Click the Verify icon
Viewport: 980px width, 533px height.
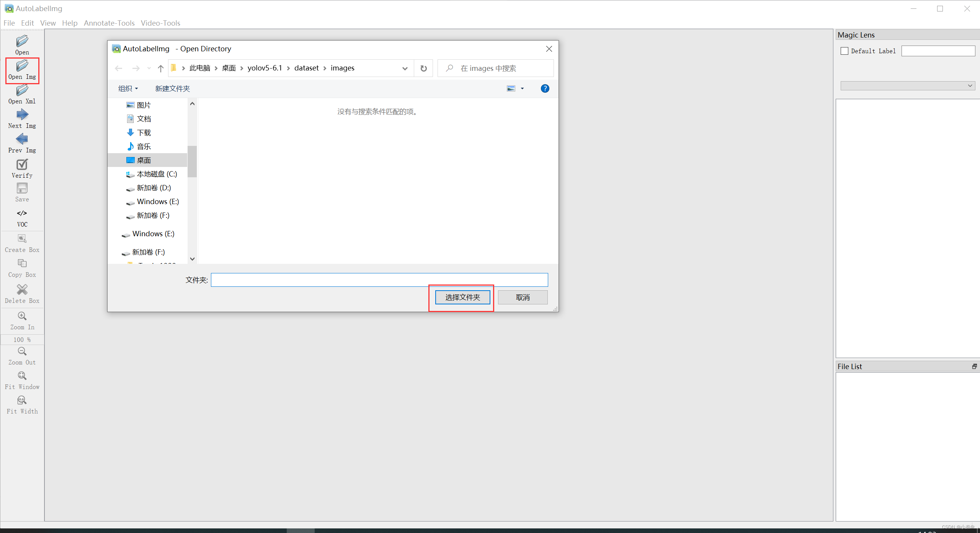[22, 168]
